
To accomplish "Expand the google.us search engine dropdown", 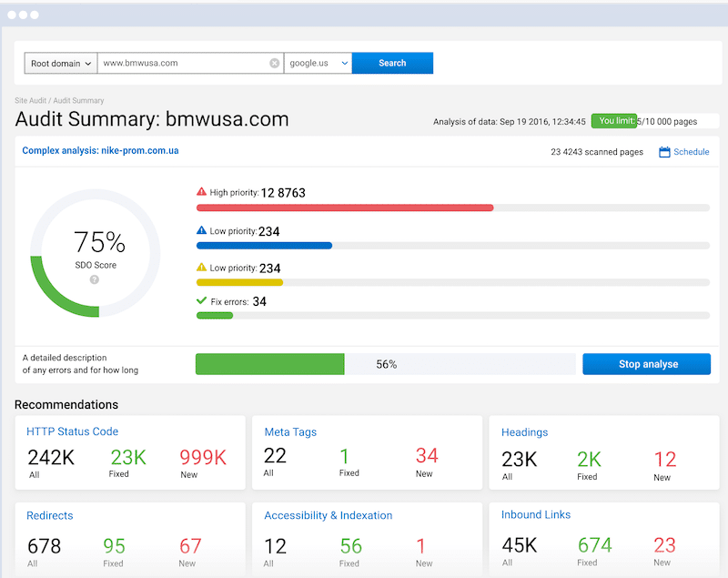I will pos(318,63).
